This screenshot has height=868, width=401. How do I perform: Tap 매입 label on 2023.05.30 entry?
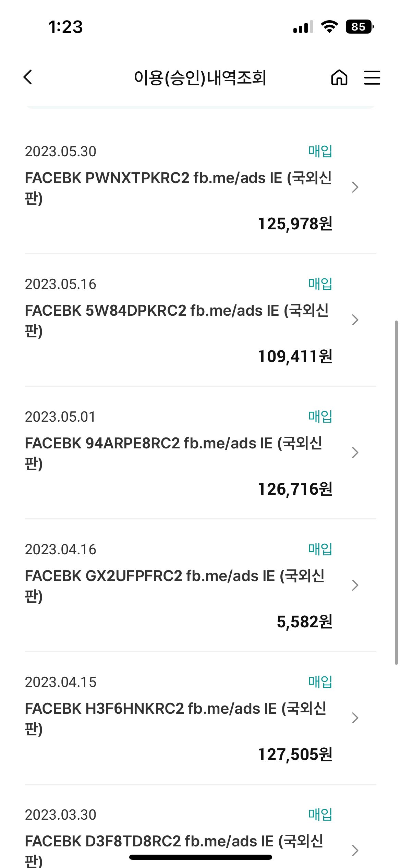(320, 151)
